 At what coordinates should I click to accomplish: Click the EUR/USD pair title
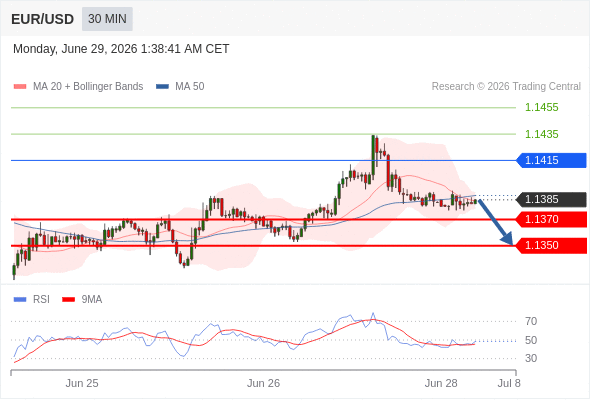(43, 19)
